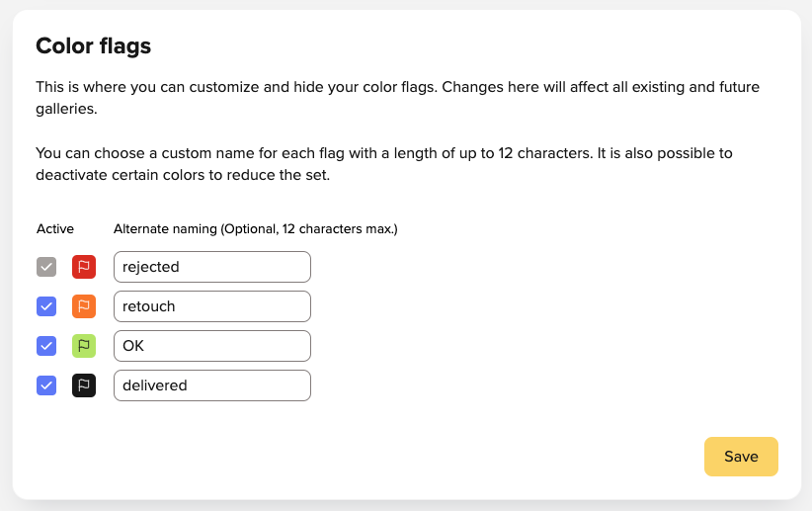The image size is (812, 511).
Task: Click the red flag icon
Action: 84,267
